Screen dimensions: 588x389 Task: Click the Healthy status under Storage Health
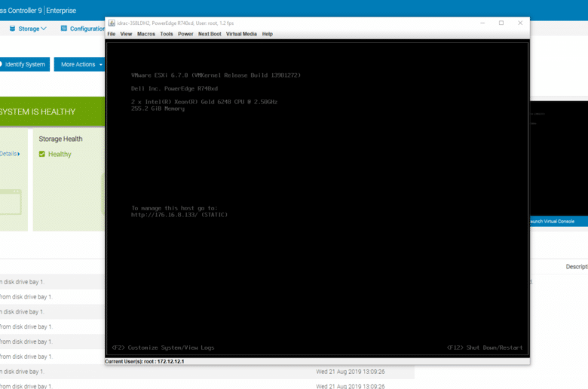(60, 155)
